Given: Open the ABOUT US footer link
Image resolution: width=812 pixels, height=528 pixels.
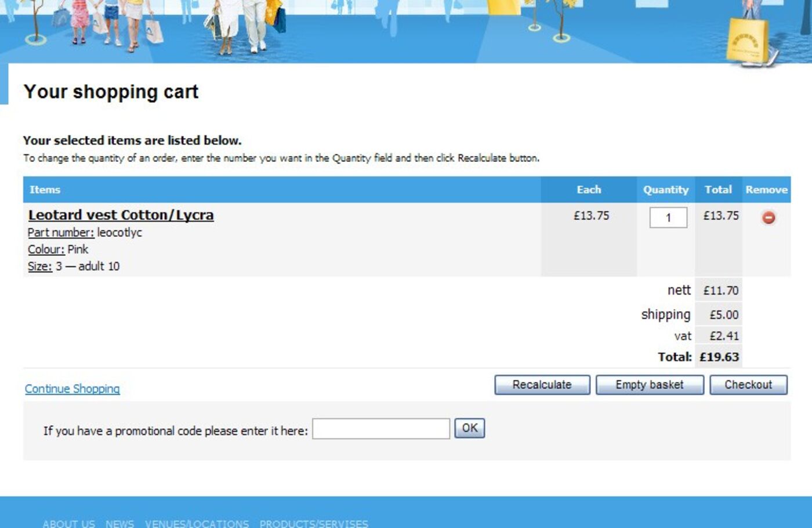Looking at the screenshot, I should (x=68, y=523).
